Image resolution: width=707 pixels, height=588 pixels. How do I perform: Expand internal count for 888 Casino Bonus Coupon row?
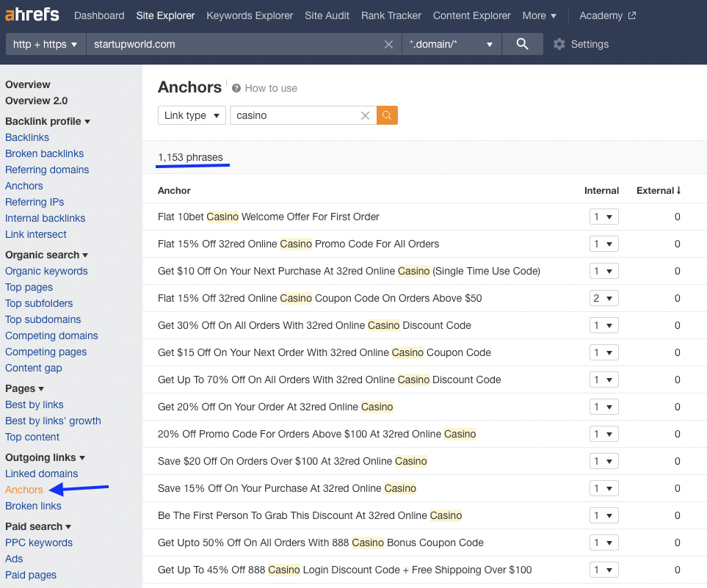[x=603, y=542]
